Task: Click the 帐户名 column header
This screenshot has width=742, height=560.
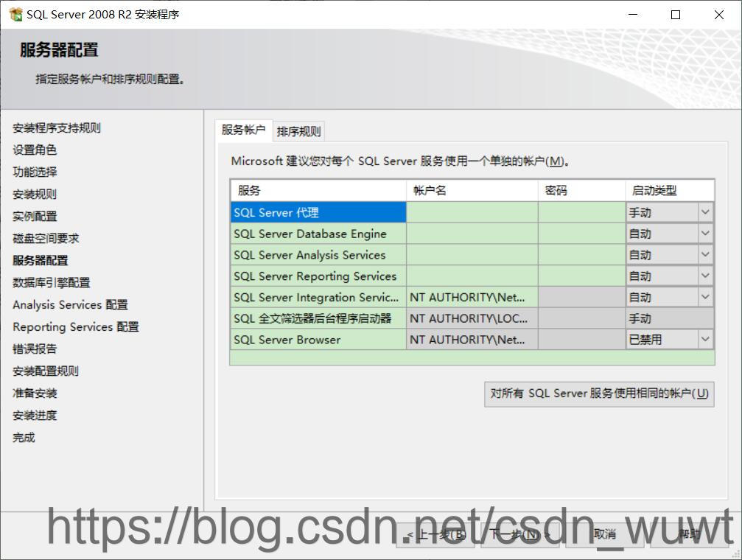Action: [x=472, y=190]
